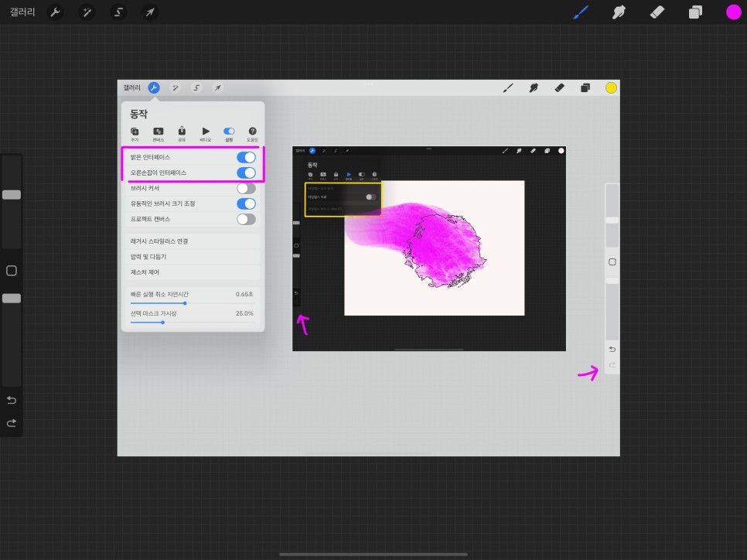
Task: Click the blue wrench in innermost dark screenshot
Action: pos(312,151)
